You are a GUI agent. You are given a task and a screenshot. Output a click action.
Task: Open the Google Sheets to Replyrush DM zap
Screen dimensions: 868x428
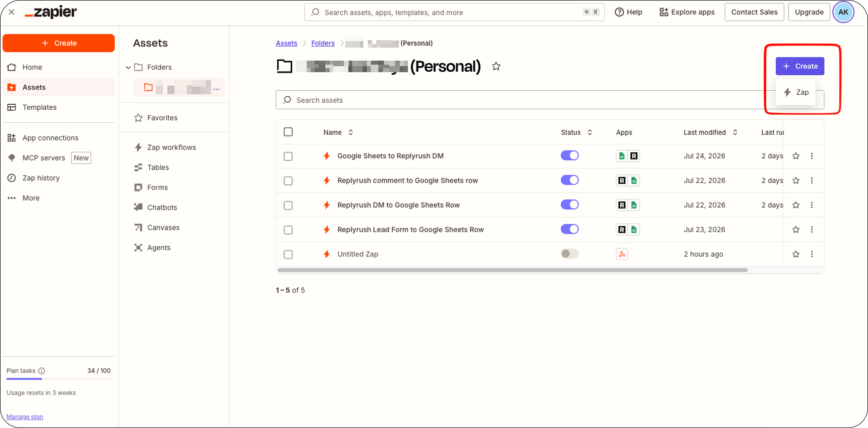tap(390, 156)
